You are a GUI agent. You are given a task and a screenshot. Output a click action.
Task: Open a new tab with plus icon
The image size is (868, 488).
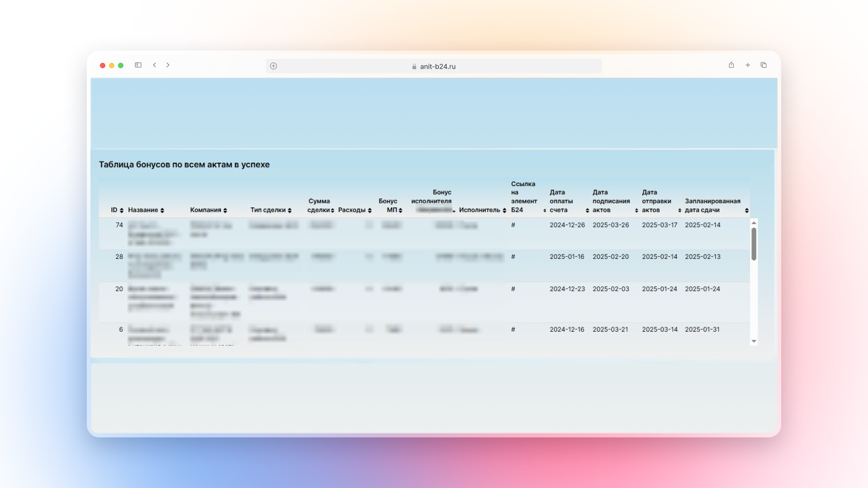click(748, 65)
